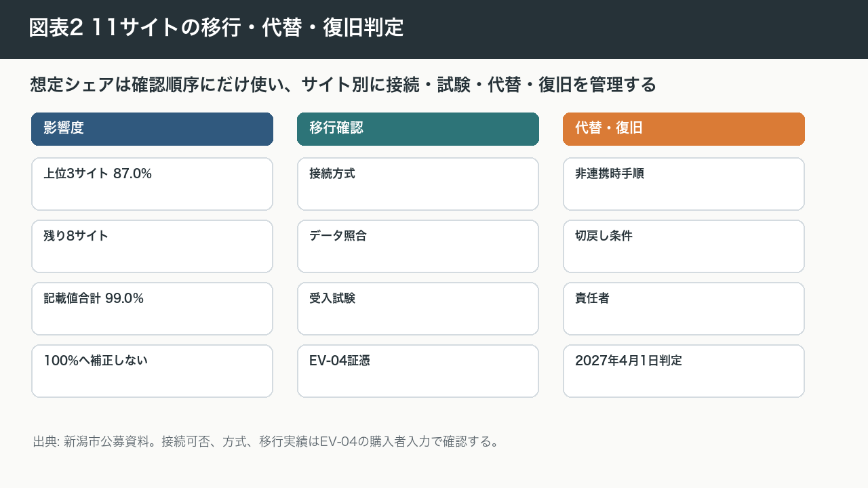Select the 2027年4月1日判定 card
The image size is (868, 488).
[684, 371]
